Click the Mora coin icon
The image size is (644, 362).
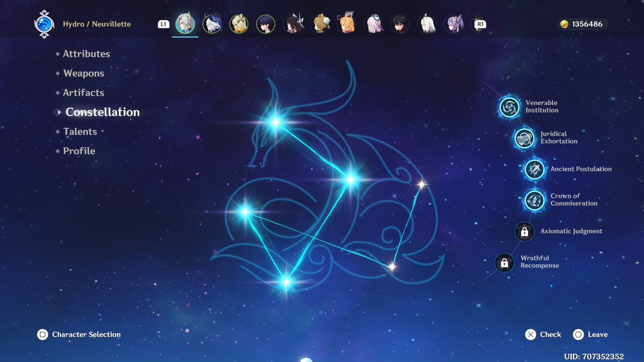[x=564, y=24]
